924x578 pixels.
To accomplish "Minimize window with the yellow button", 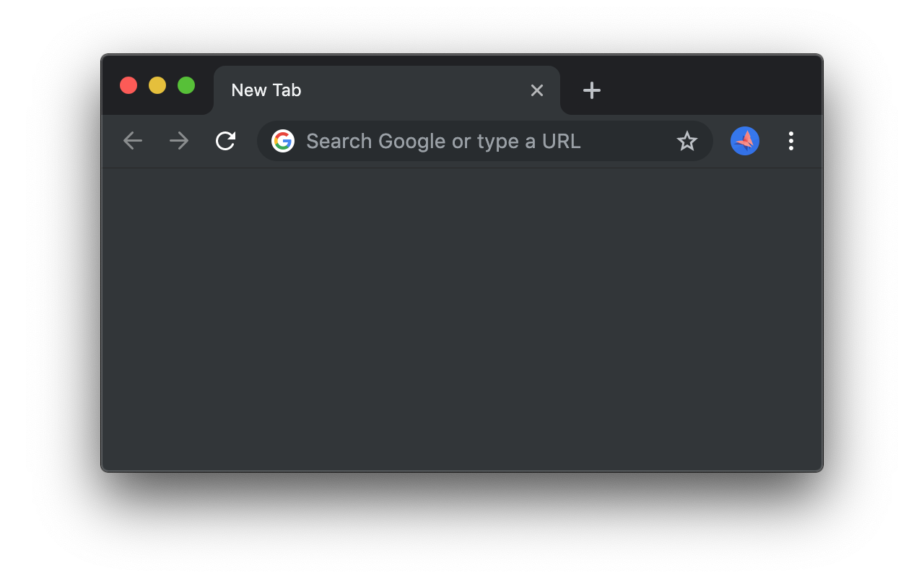I will tap(157, 85).
